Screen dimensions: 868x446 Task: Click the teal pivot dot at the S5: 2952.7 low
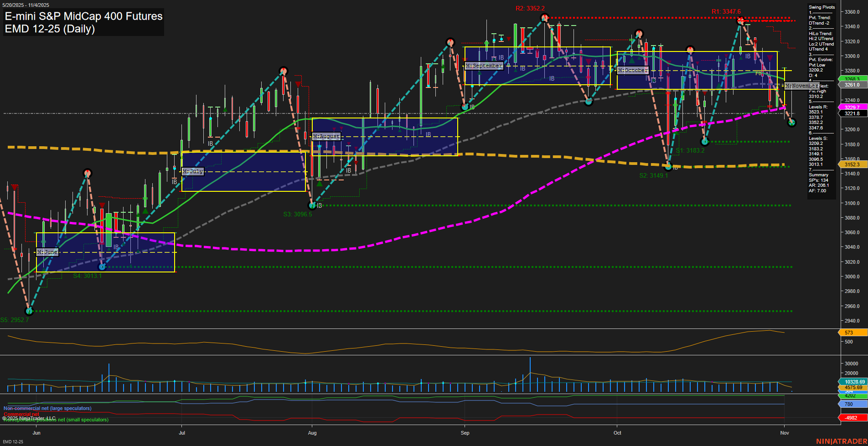pyautogui.click(x=29, y=312)
